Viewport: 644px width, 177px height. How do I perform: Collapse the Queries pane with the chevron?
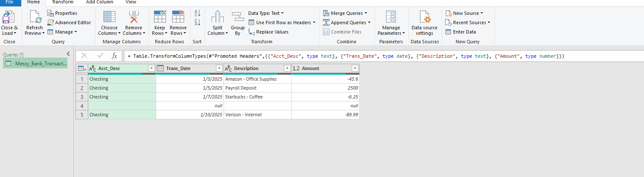tap(68, 53)
